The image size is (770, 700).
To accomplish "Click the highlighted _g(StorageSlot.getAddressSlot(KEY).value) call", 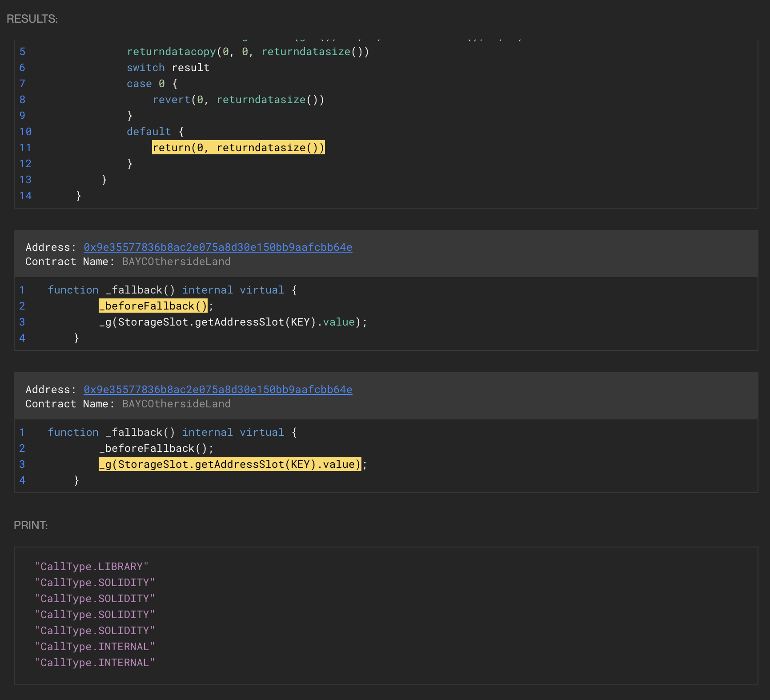I will tap(230, 464).
